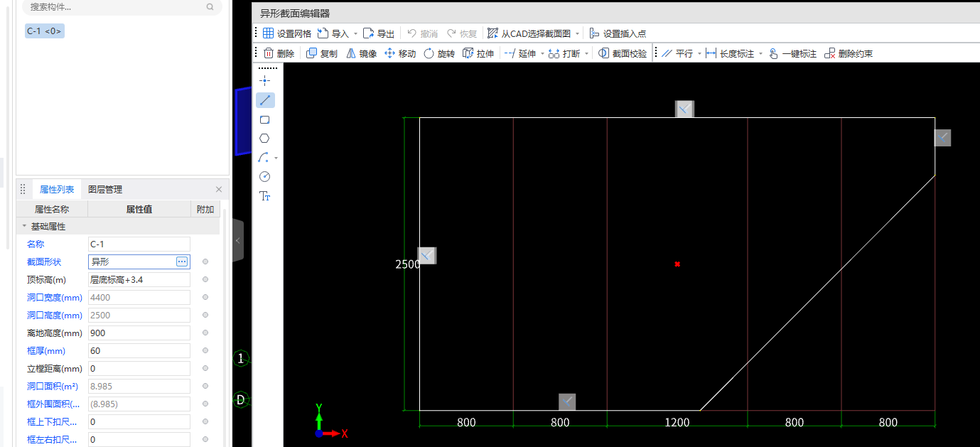Click the 名称 field with C-1

tap(139, 244)
